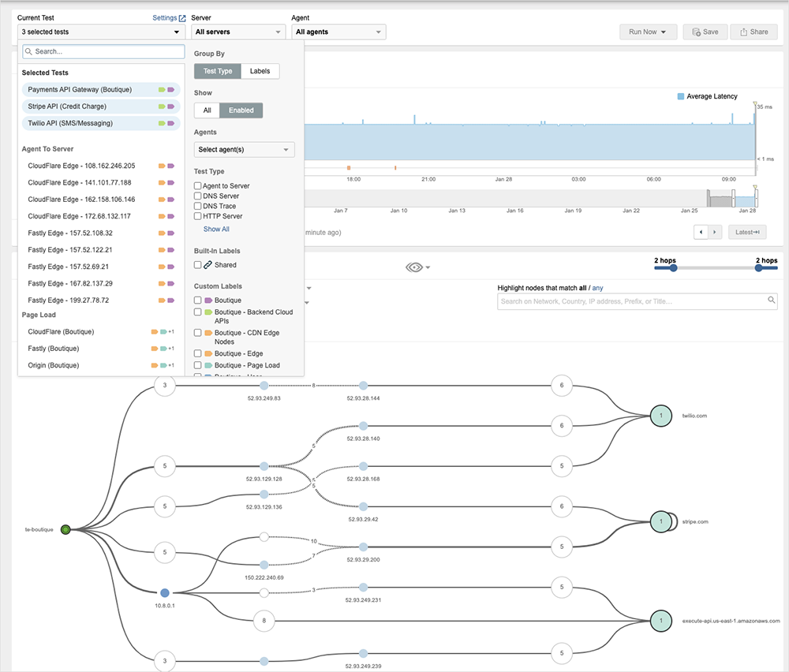Jump to Latest data button
789x672 pixels.
tap(746, 232)
